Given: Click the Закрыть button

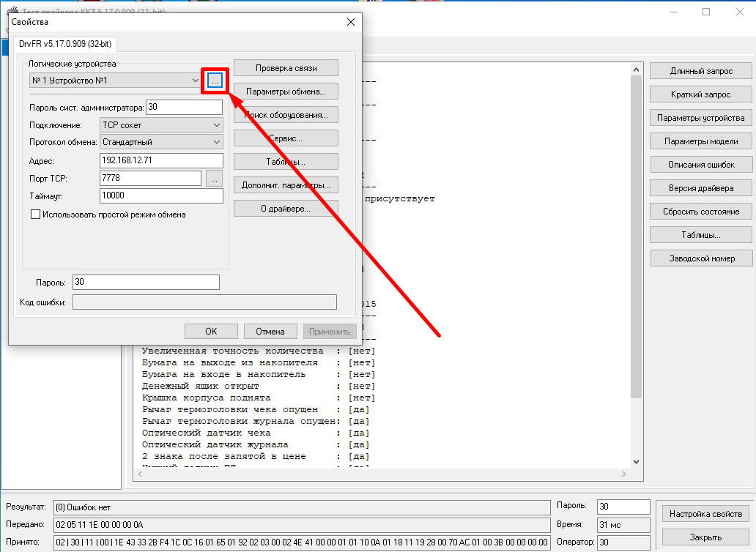Looking at the screenshot, I should pos(705,537).
